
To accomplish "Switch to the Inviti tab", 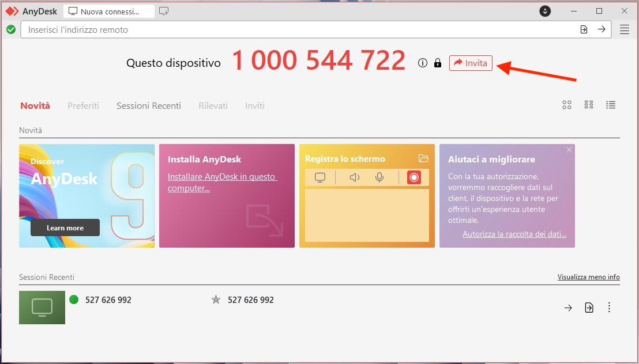I will pyautogui.click(x=255, y=106).
